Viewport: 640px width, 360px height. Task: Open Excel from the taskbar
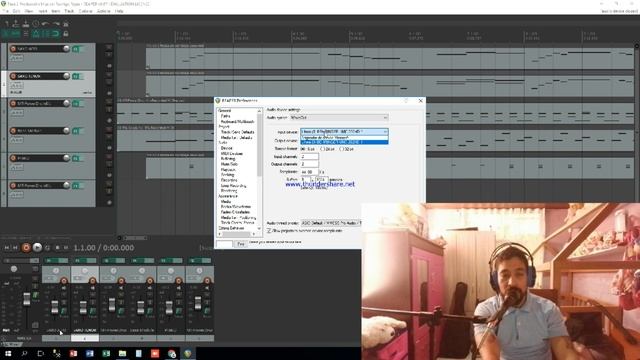[106, 353]
